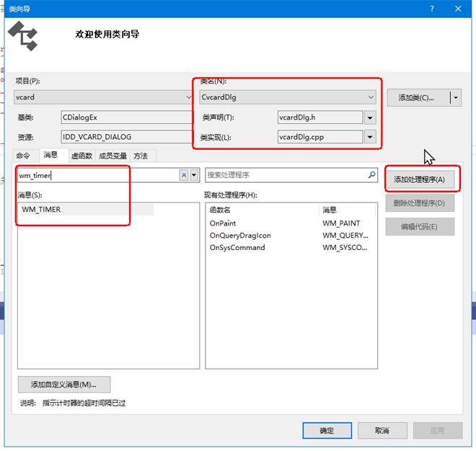
Task: Switch to the 虚函数 tab
Action: pyautogui.click(x=81, y=156)
